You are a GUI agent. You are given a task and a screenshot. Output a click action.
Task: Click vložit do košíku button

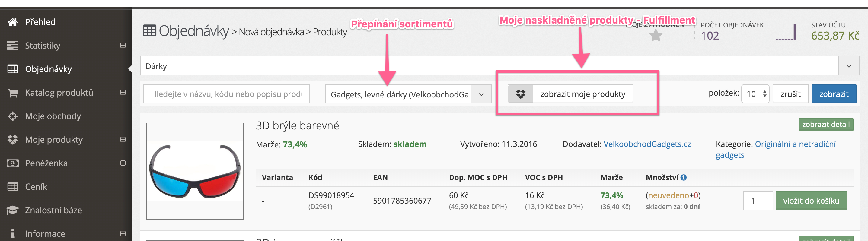811,201
